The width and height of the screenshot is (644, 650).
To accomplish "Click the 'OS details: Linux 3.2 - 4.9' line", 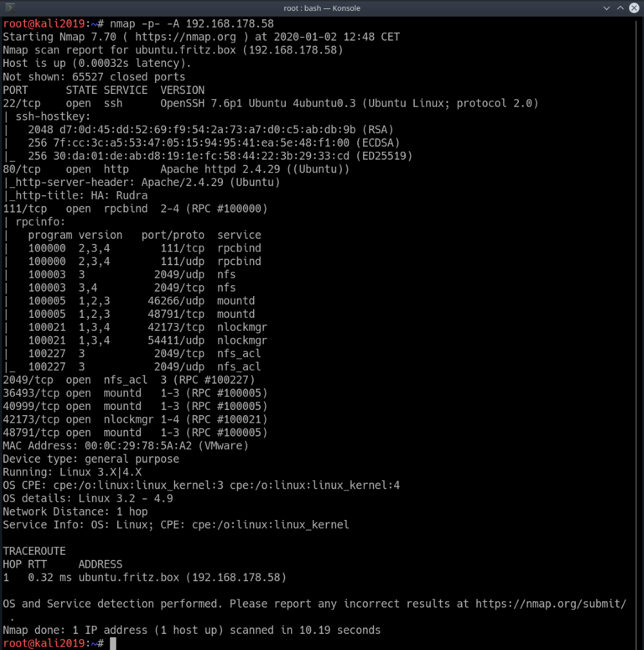I will click(x=88, y=498).
